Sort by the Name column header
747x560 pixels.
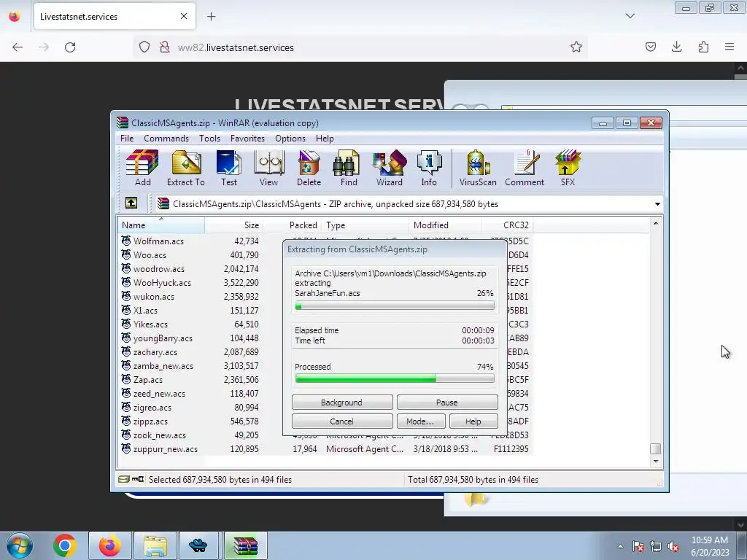[161, 225]
